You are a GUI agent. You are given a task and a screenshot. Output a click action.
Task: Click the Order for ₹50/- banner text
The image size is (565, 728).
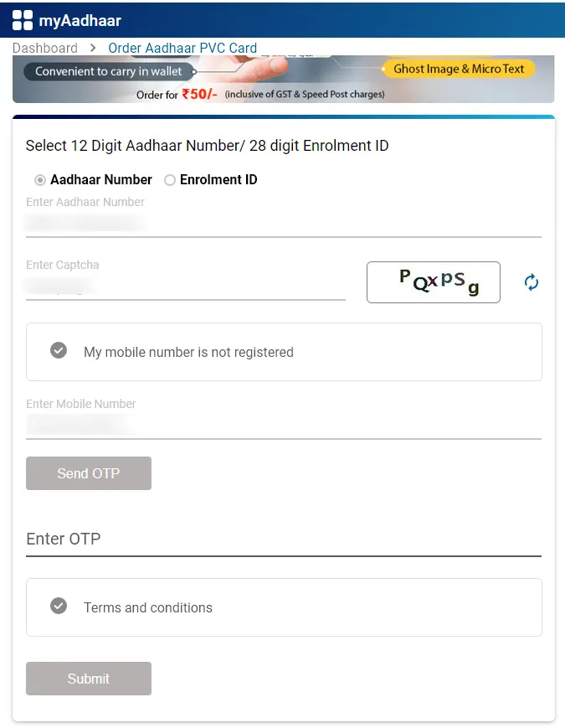pos(177,95)
